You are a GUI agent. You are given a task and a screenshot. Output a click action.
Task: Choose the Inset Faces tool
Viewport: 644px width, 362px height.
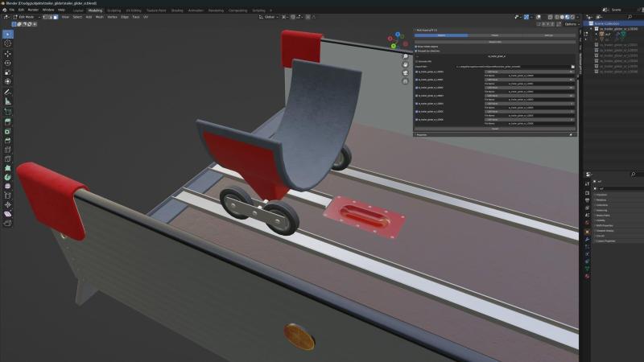pyautogui.click(x=8, y=131)
